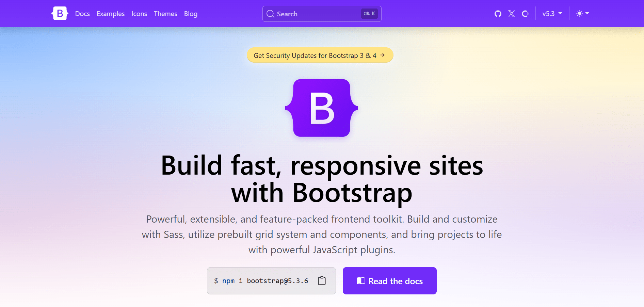Click the Ctrl K shortcut badge
The width and height of the screenshot is (644, 307).
click(369, 14)
